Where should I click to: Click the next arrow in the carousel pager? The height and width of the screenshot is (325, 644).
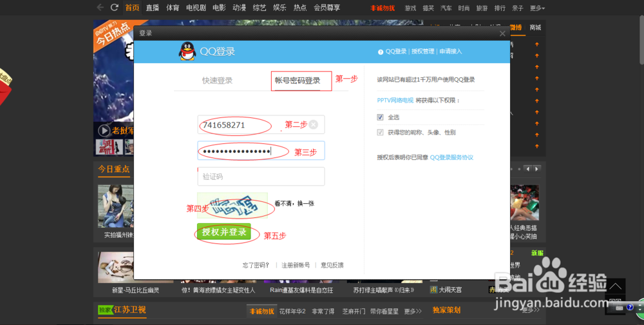pyautogui.click(x=537, y=169)
